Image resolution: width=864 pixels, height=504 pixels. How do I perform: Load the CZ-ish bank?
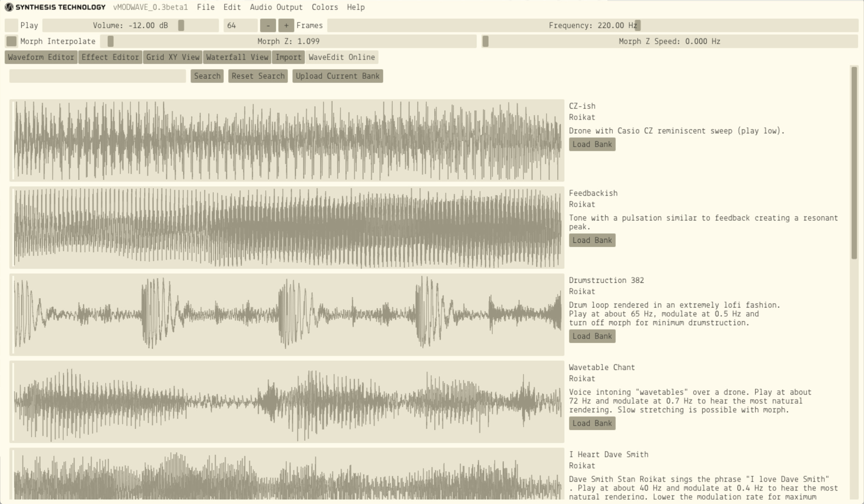point(592,144)
